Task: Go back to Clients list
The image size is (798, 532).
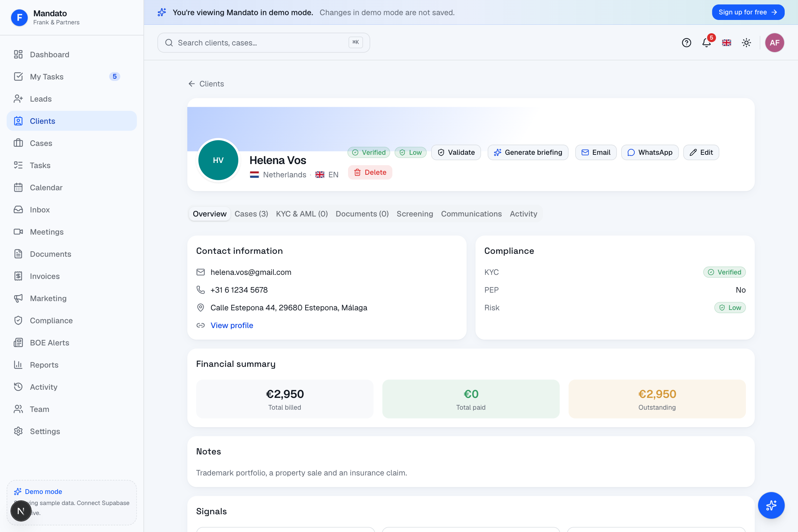Action: 206,83
